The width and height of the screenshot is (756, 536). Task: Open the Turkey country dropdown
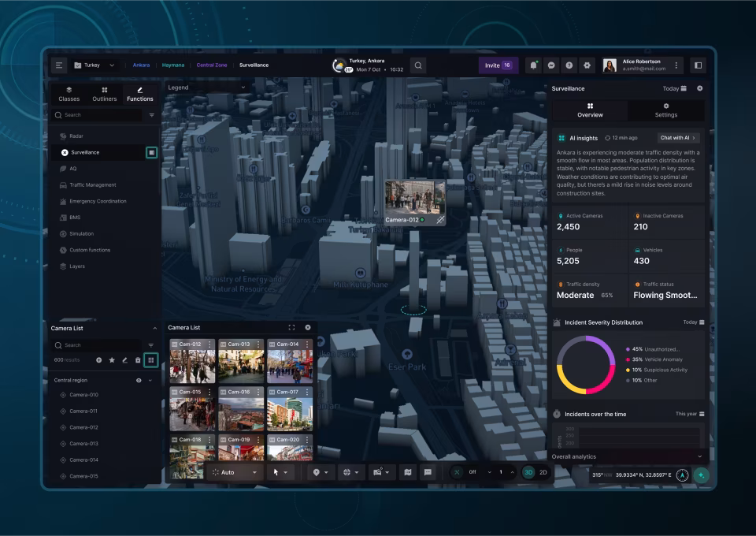[94, 65]
